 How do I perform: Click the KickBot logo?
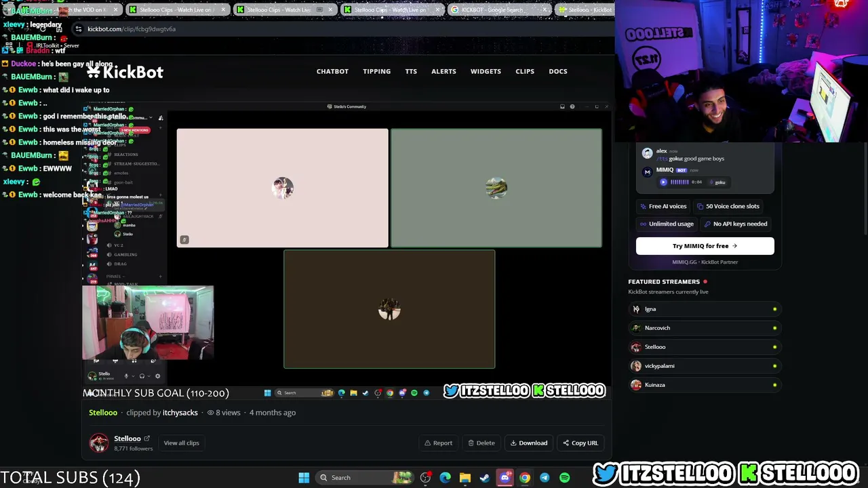(125, 71)
